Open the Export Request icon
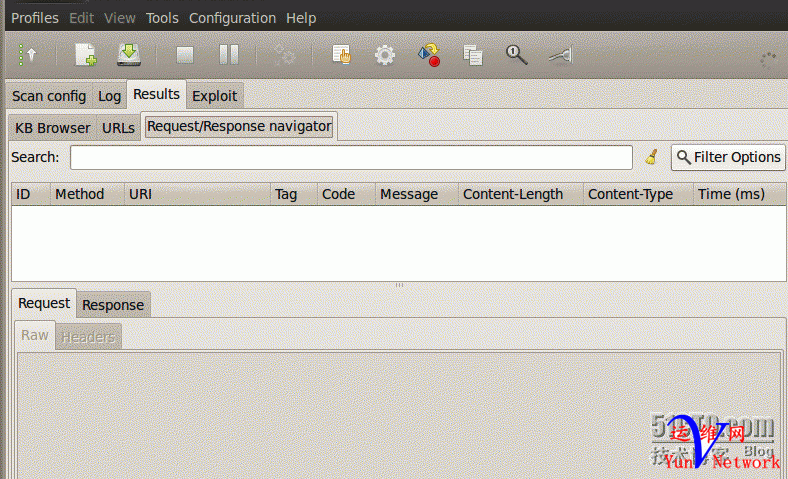This screenshot has height=479, width=788. (473, 55)
